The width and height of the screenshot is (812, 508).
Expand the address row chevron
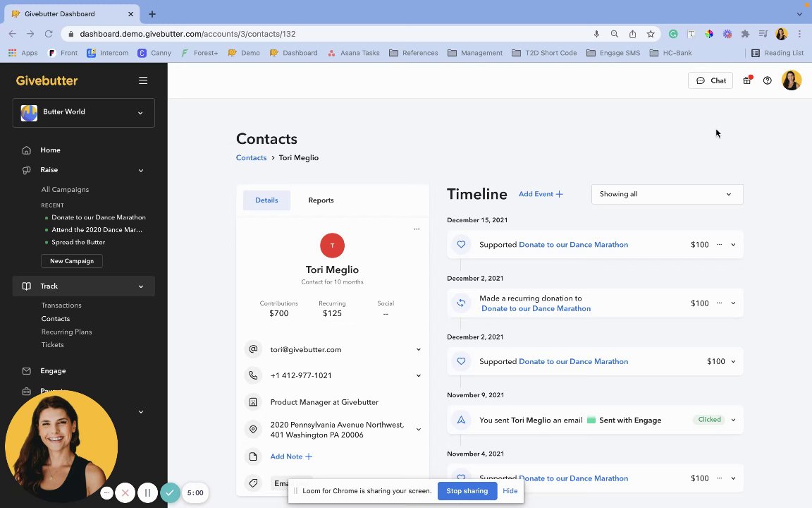point(419,430)
